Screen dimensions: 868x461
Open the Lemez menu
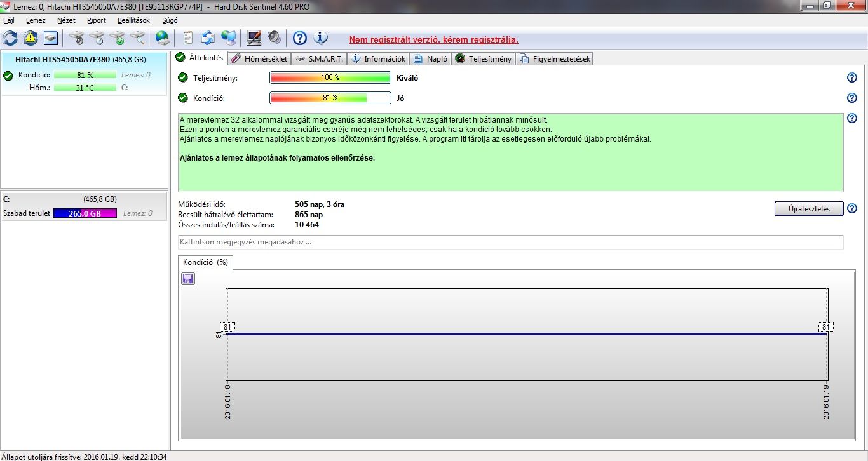tap(36, 20)
